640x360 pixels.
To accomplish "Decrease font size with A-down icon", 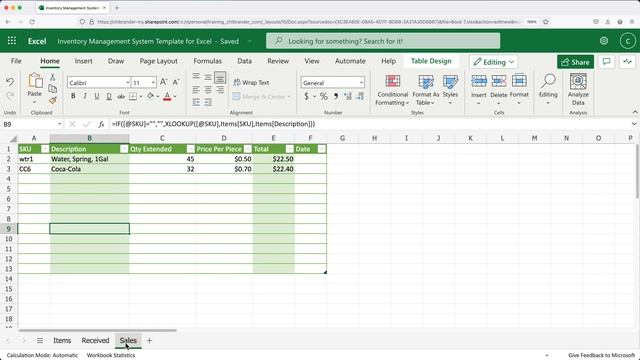I will (x=176, y=82).
